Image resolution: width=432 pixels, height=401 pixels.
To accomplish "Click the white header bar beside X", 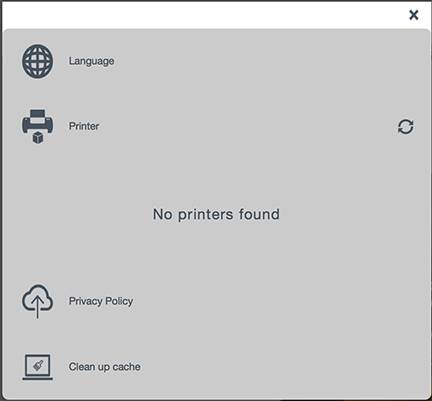I will point(205,15).
